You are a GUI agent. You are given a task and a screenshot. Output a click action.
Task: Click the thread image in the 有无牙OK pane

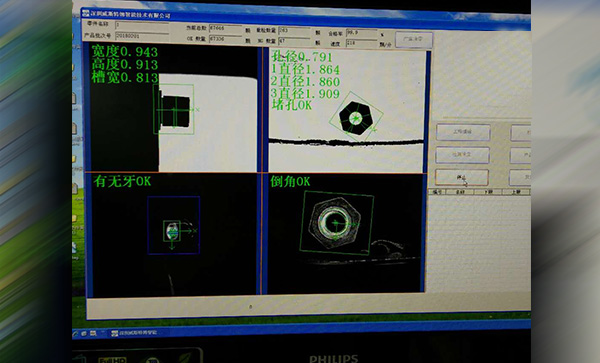tap(173, 231)
